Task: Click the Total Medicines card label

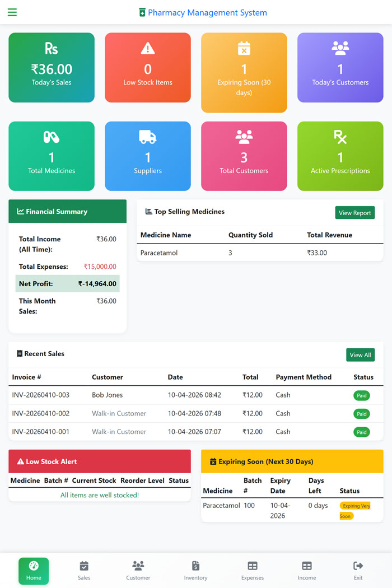Action: (x=52, y=171)
